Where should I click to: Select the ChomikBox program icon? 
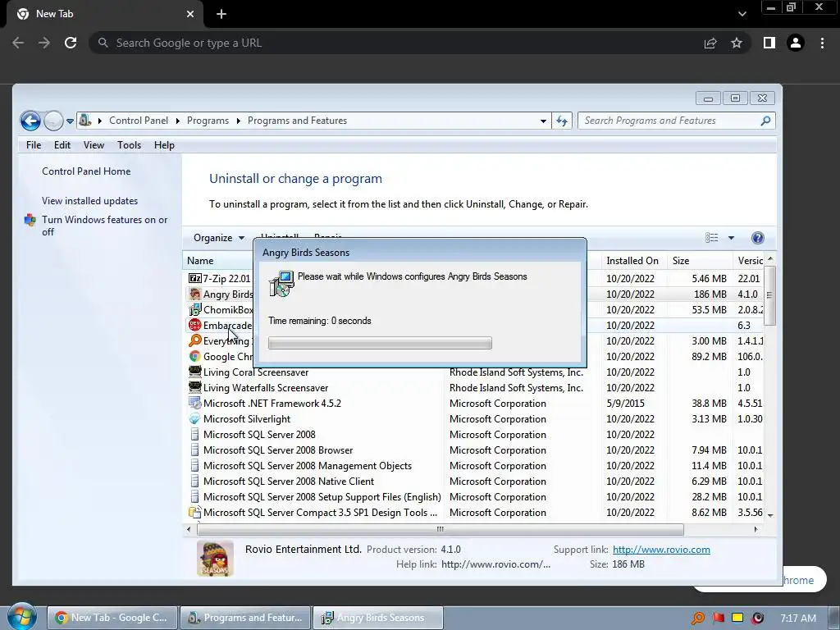click(194, 309)
